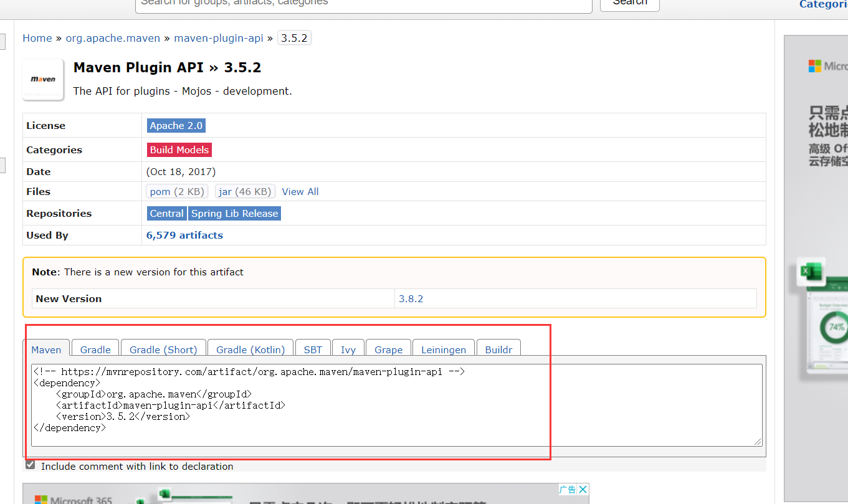Viewport: 848px width, 504px height.
Task: Open the Gradle (Kotlin) tab
Action: pos(250,349)
